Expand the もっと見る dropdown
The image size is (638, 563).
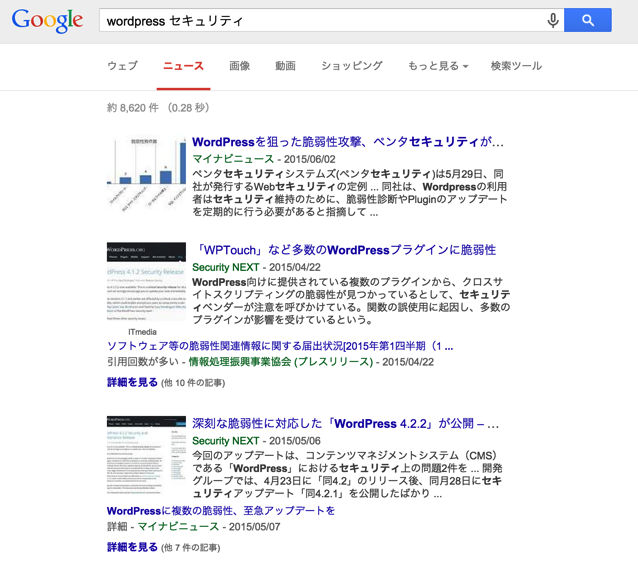tap(438, 65)
